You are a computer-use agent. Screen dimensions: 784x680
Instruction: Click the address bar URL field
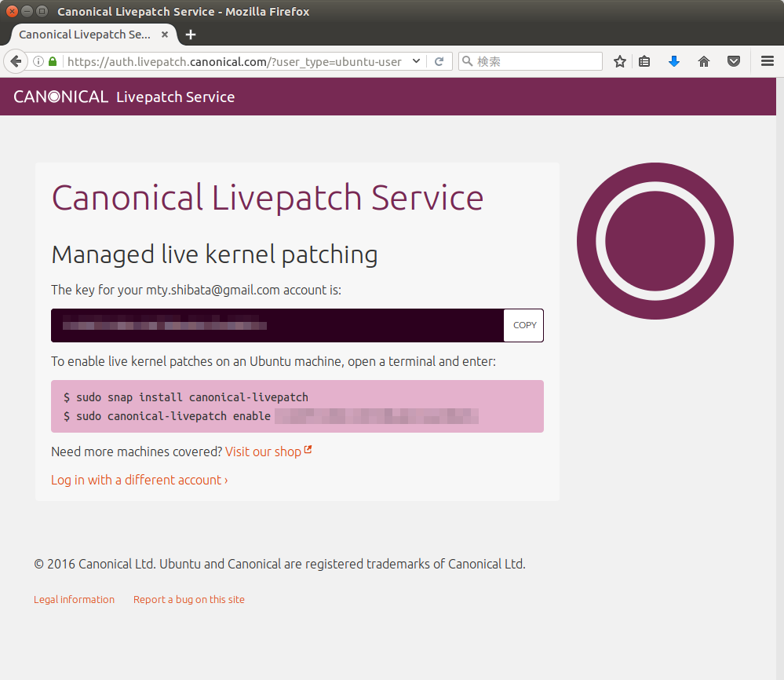point(234,61)
